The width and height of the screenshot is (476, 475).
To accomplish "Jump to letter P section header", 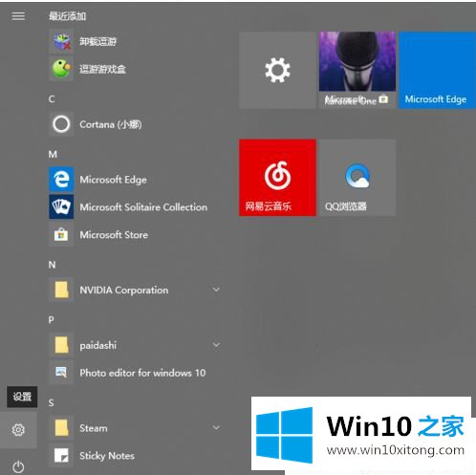I will [x=51, y=320].
